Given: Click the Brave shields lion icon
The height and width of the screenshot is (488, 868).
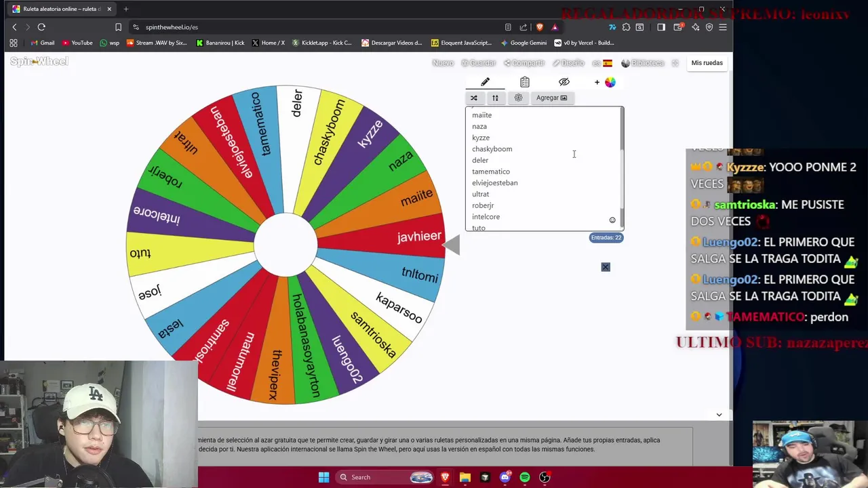Looking at the screenshot, I should tap(540, 27).
